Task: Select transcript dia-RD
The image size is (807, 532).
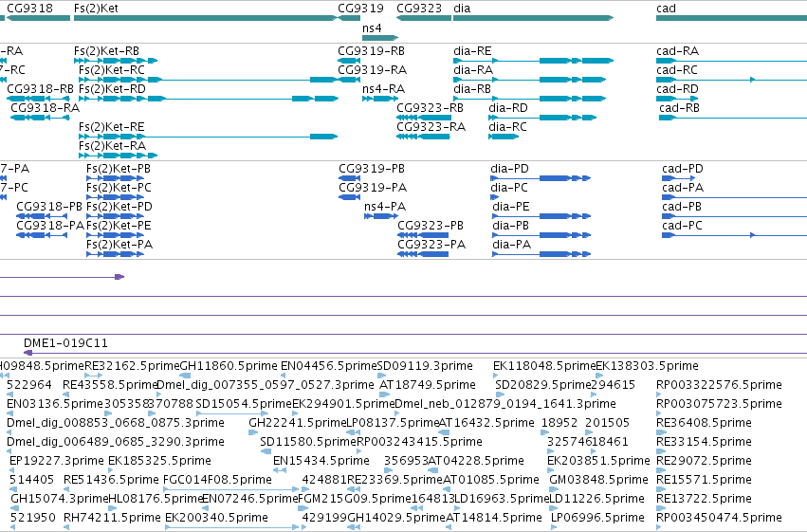Action: coord(508,108)
